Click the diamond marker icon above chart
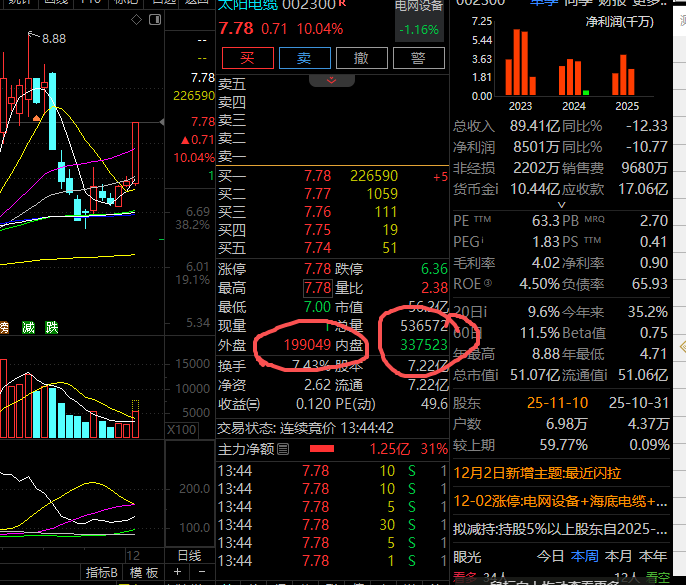 (136, 20)
